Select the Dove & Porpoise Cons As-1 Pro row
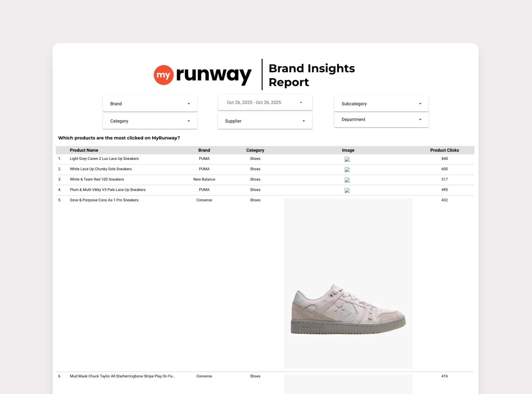 click(104, 200)
